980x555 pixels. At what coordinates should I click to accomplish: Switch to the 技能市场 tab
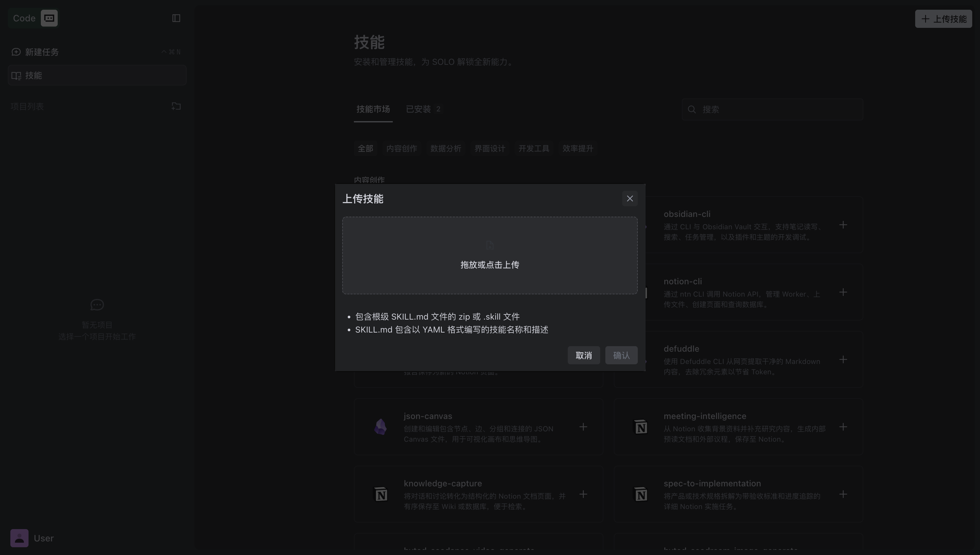click(373, 109)
